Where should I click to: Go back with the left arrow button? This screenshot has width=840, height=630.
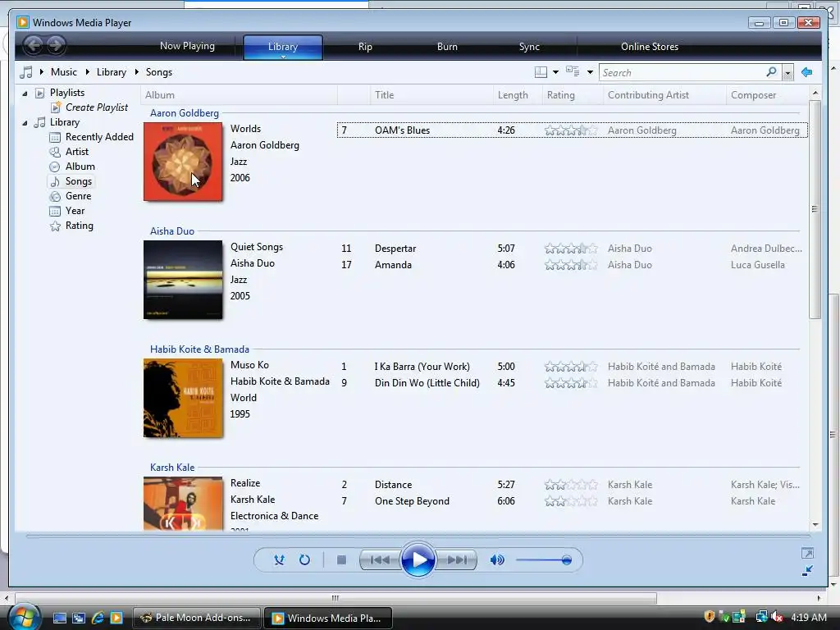[33, 46]
